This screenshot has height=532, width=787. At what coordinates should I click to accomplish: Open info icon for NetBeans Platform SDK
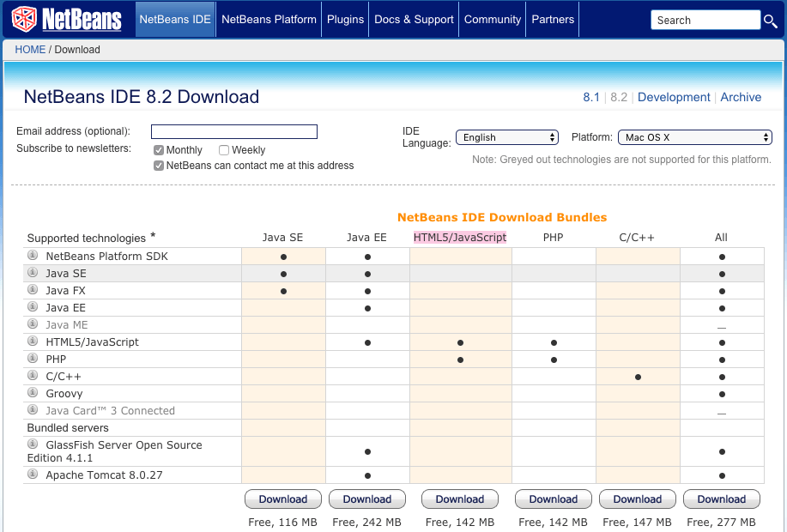pyautogui.click(x=33, y=255)
